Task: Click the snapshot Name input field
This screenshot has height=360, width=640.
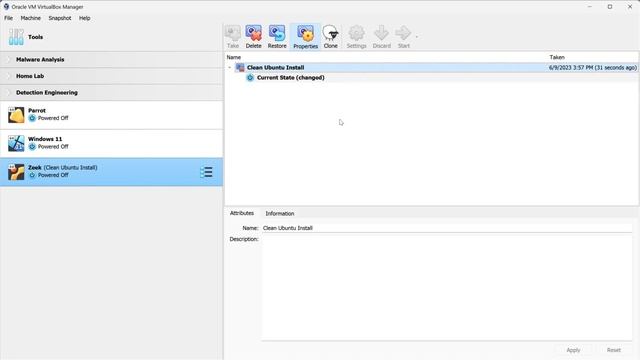Action: [447, 228]
